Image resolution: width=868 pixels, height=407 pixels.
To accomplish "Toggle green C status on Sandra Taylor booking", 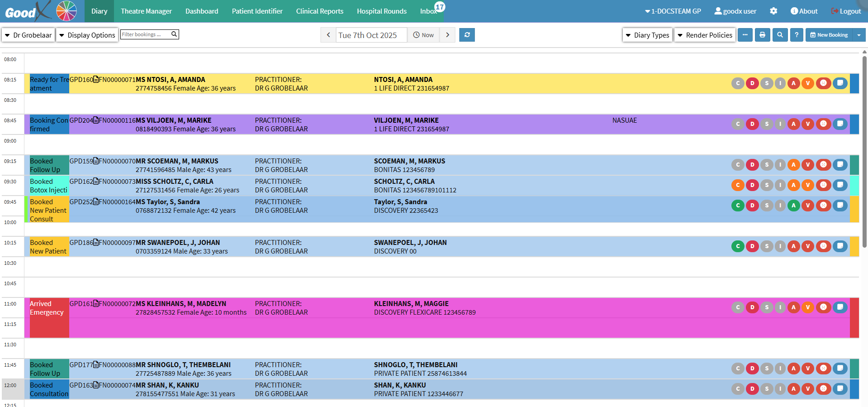I will pos(738,206).
